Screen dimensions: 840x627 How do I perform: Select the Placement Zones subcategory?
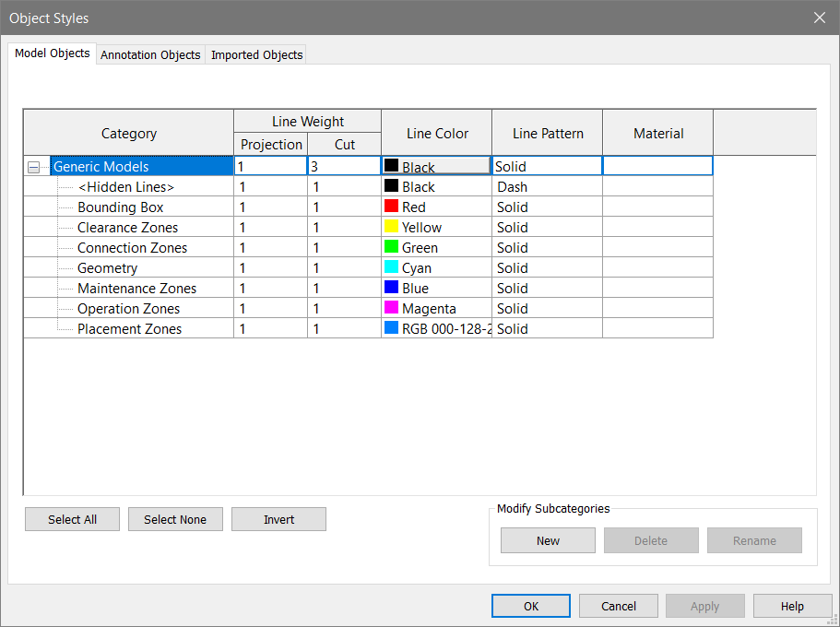[129, 329]
